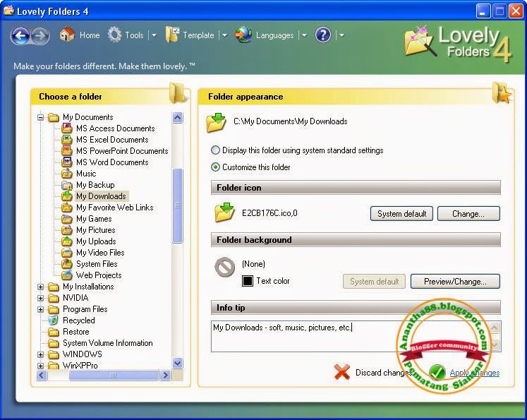Click the Music folder icon

(67, 174)
